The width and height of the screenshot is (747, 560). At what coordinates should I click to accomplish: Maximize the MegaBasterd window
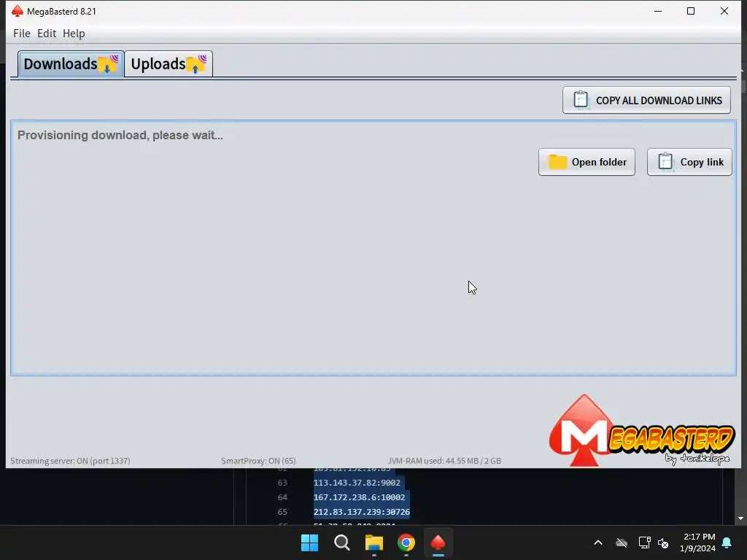pyautogui.click(x=691, y=11)
